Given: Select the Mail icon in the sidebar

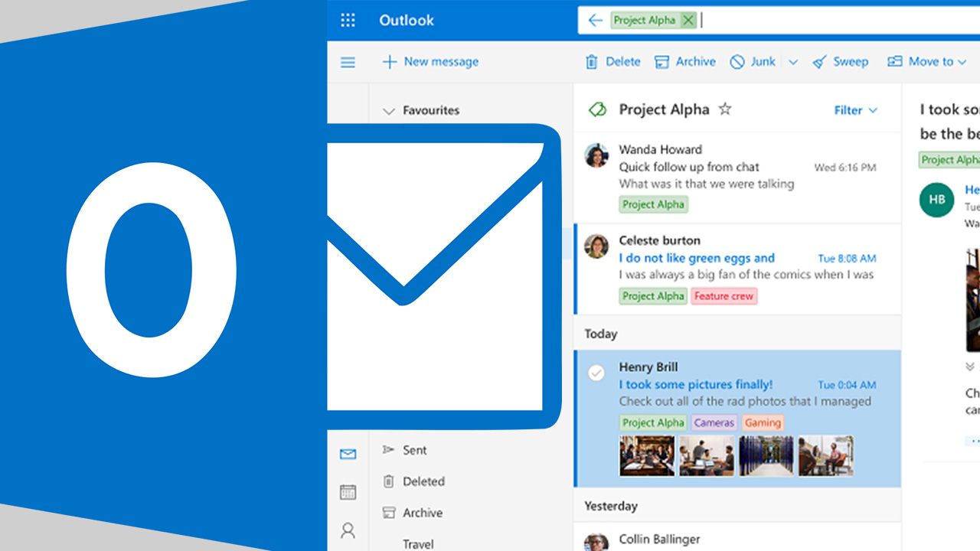Looking at the screenshot, I should [348, 454].
